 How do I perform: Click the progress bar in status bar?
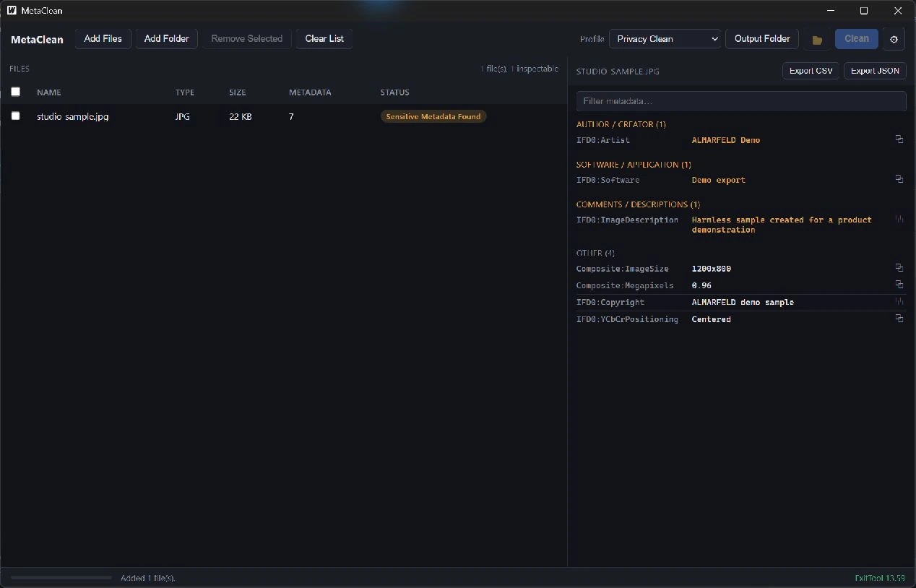point(61,578)
